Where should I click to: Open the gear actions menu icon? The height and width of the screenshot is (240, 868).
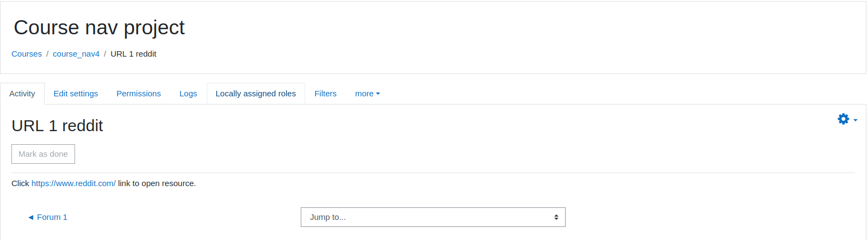pos(843,119)
